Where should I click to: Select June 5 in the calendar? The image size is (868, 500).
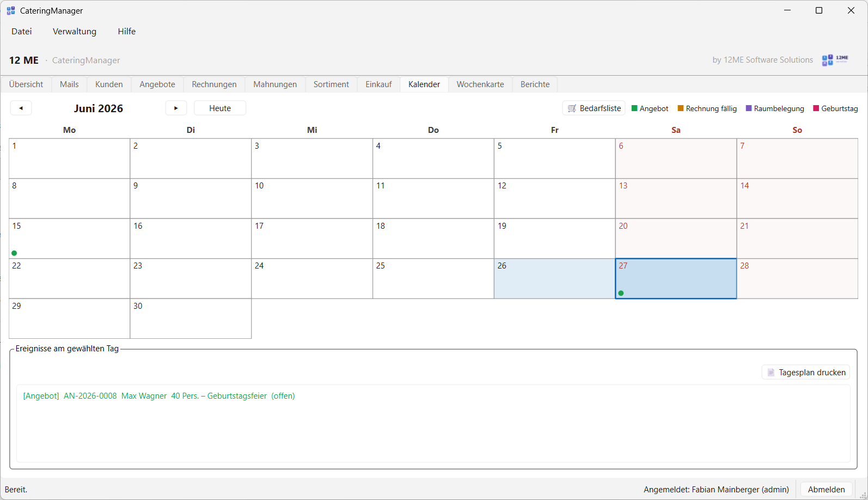coord(555,158)
